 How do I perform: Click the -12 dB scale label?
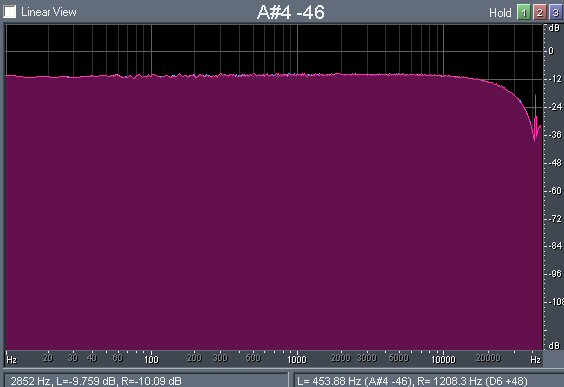[x=555, y=79]
